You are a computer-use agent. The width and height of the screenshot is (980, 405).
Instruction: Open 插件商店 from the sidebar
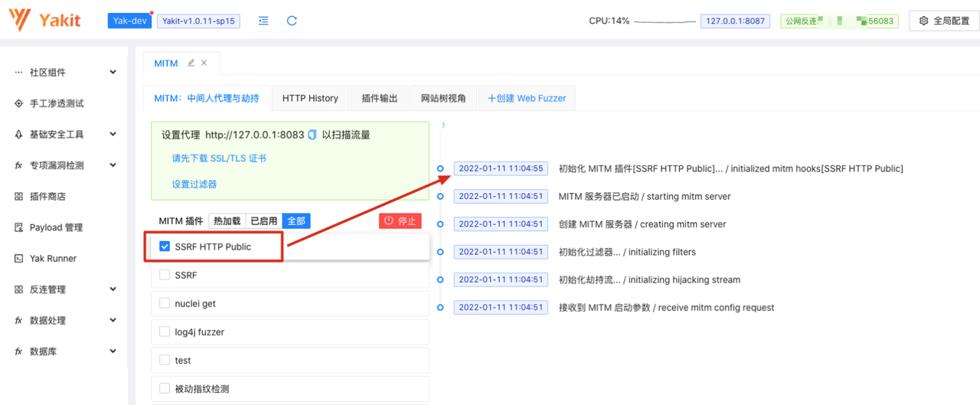click(47, 197)
